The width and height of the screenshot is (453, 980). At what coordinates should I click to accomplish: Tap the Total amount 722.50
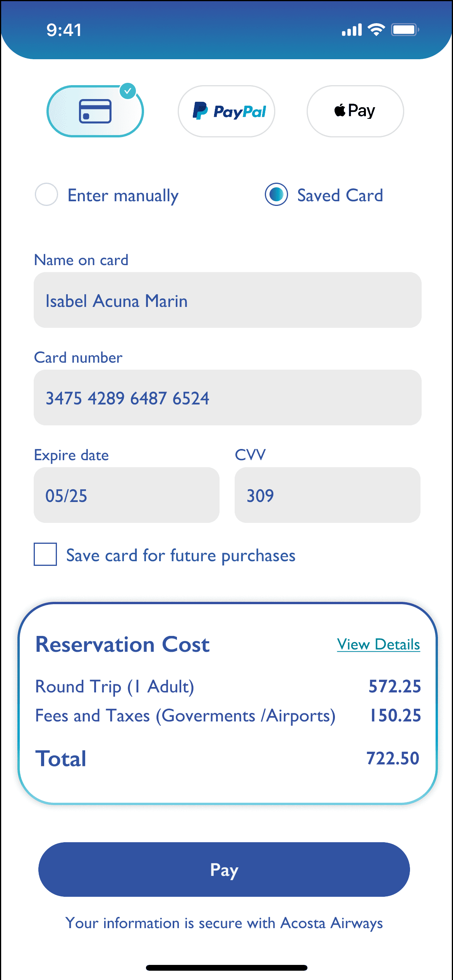point(393,758)
